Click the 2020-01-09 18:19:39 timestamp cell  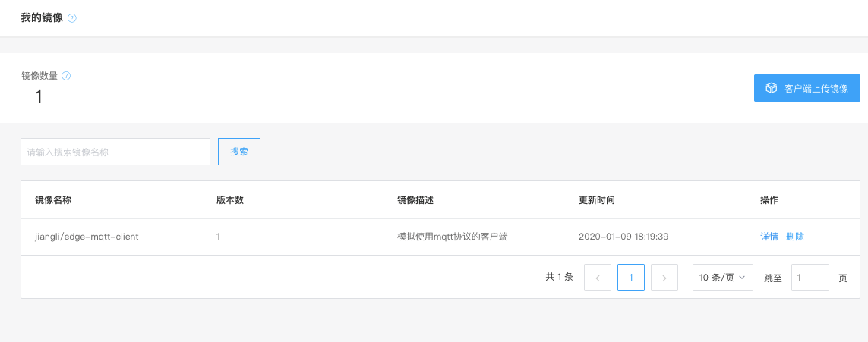(x=624, y=237)
